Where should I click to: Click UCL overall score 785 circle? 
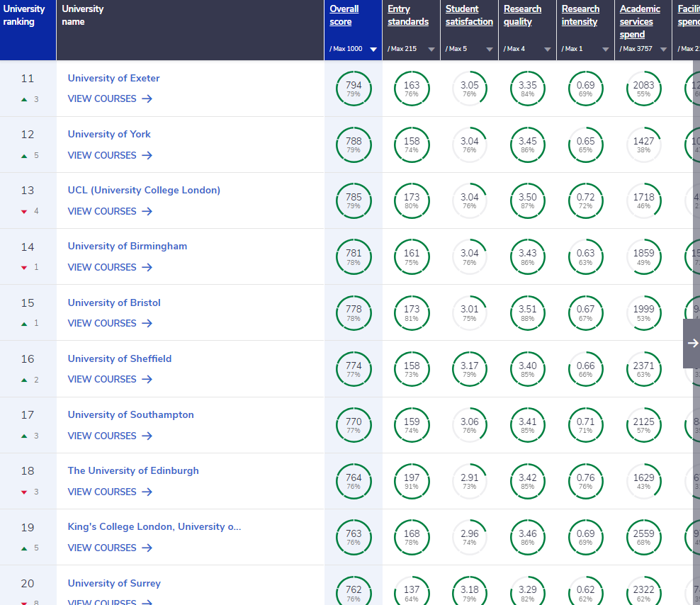354,200
